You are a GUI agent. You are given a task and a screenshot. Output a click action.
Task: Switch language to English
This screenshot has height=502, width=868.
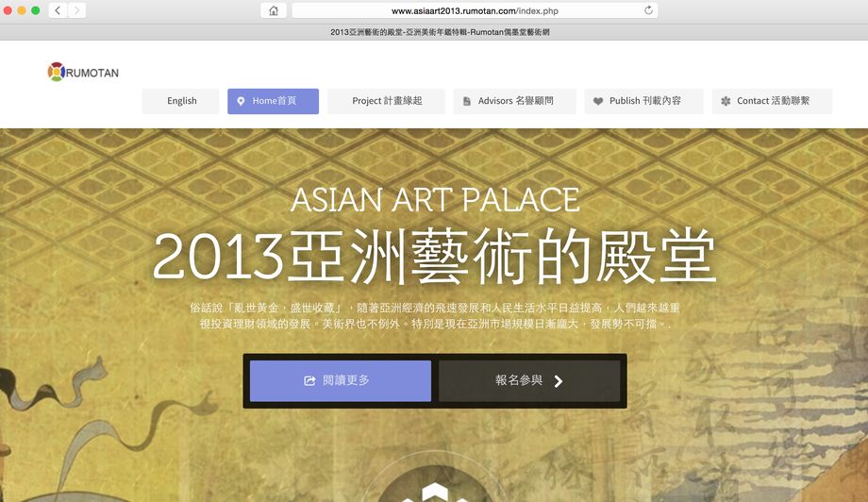[181, 101]
